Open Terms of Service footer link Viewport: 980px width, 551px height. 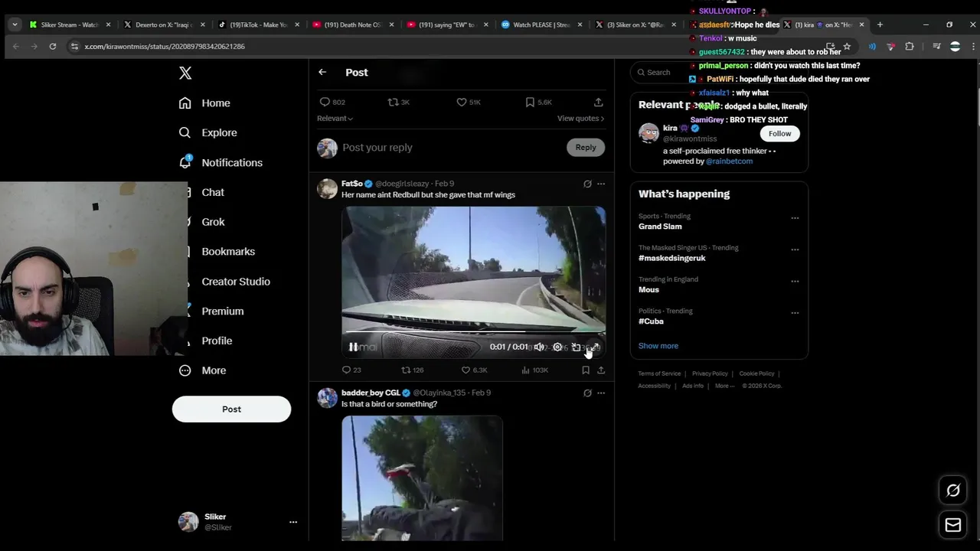click(659, 373)
